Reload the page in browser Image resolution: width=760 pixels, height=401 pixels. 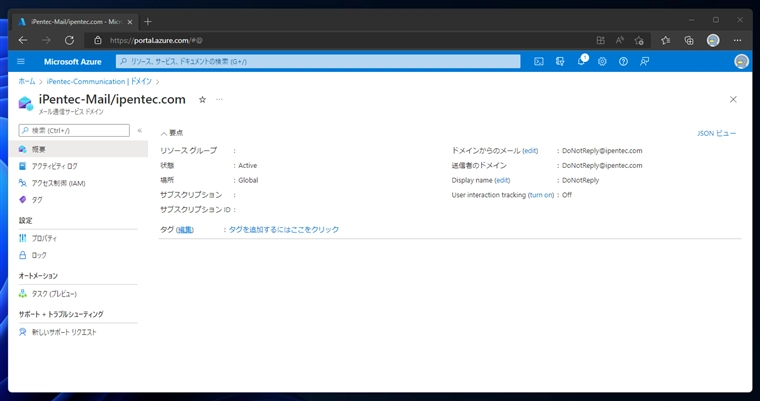pyautogui.click(x=69, y=40)
